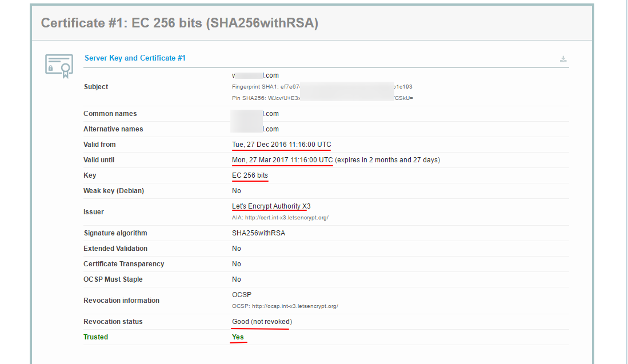Open the Server Key and Certificate #1 heading
628x364 pixels.
click(x=135, y=58)
